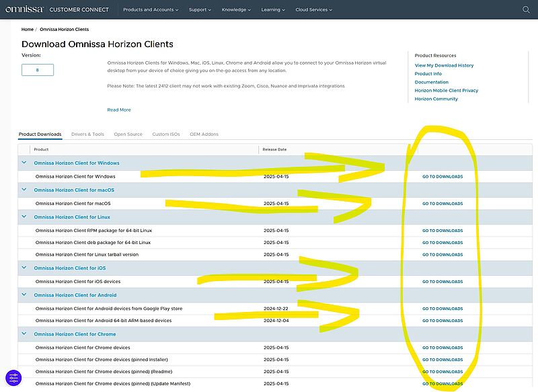Image resolution: width=538 pixels, height=392 pixels.
Task: Go to downloads for RPM Linux package
Action: (x=443, y=231)
